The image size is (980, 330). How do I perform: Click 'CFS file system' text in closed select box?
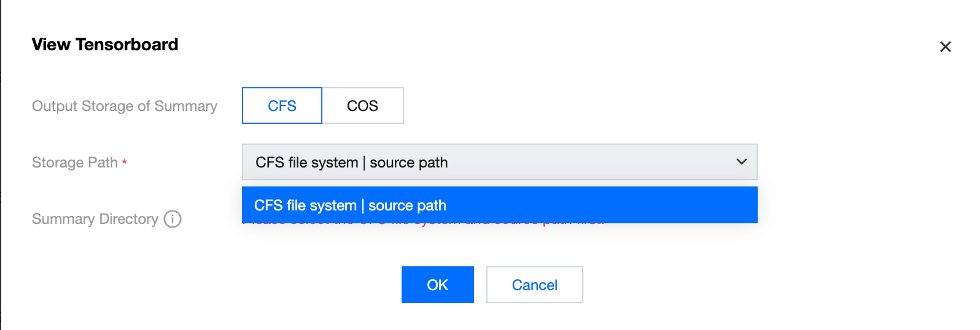(306, 162)
